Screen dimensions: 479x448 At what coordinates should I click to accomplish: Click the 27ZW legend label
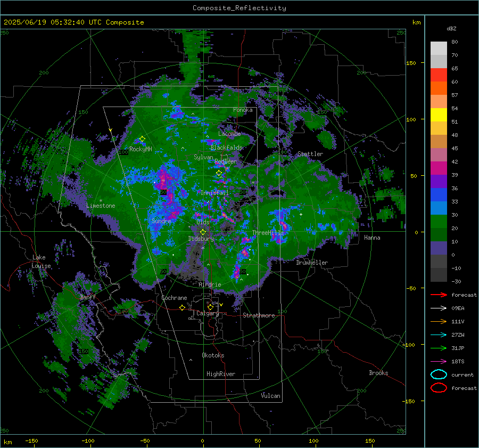coord(458,335)
